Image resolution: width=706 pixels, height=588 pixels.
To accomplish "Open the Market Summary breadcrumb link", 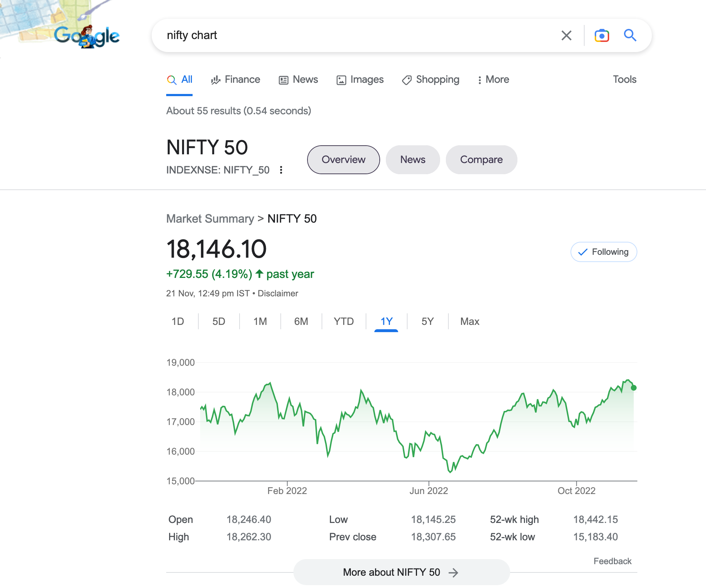I will 210,219.
